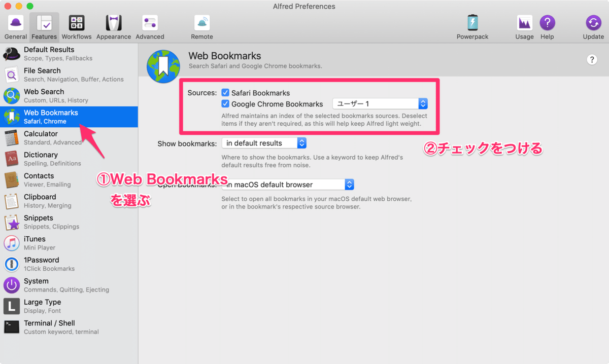Viewport: 609px width, 364px height.
Task: Click the red close window button
Action: tap(8, 6)
